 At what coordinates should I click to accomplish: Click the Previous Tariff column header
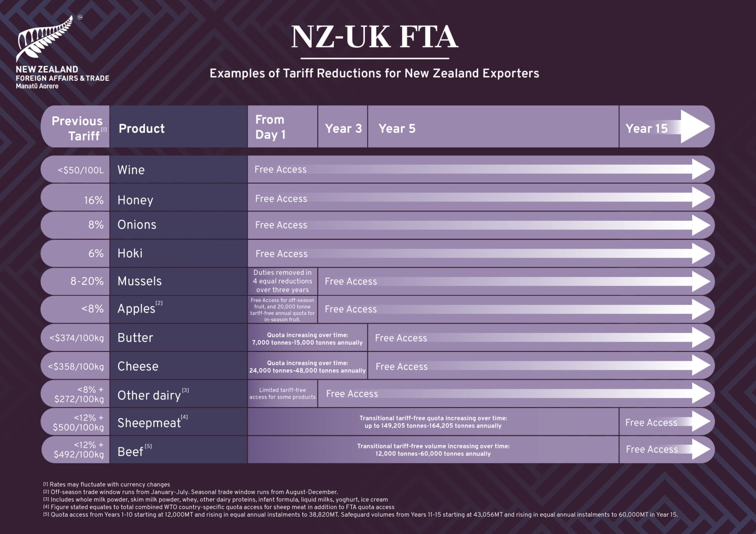point(76,127)
